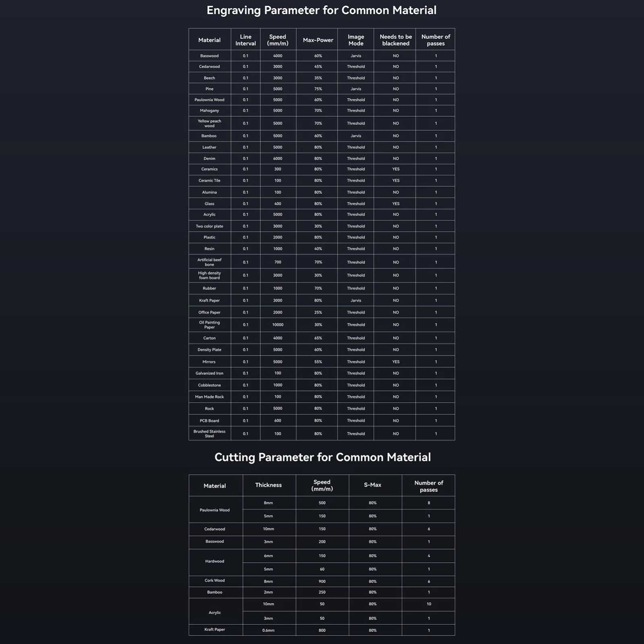Click the 'Glass' material cell

coord(209,204)
